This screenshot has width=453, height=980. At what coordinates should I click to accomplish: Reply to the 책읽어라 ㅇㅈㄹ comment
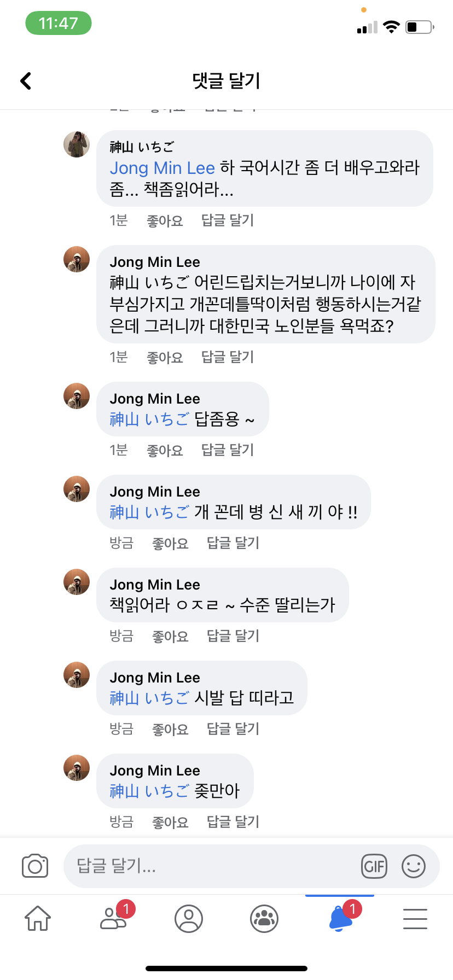233,636
